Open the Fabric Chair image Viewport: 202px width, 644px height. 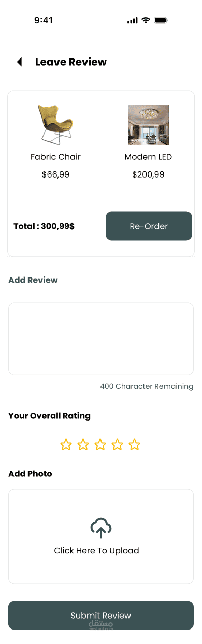(55, 125)
